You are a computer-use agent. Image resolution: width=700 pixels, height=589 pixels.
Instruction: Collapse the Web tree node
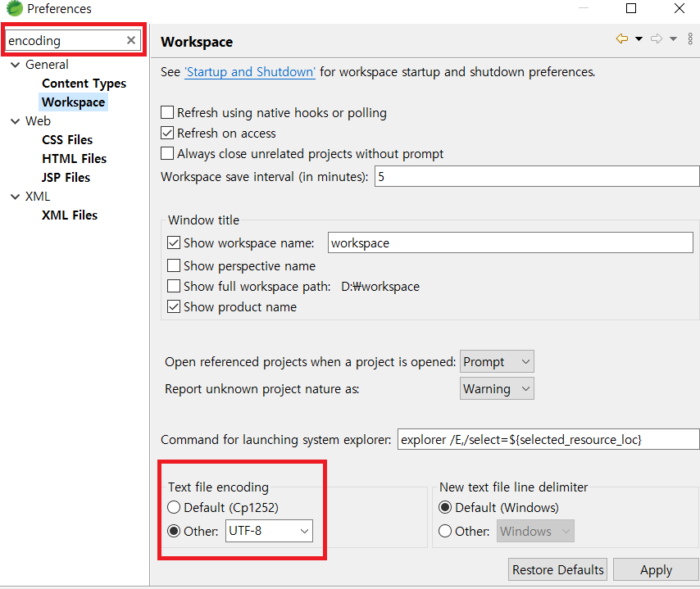[x=16, y=121]
